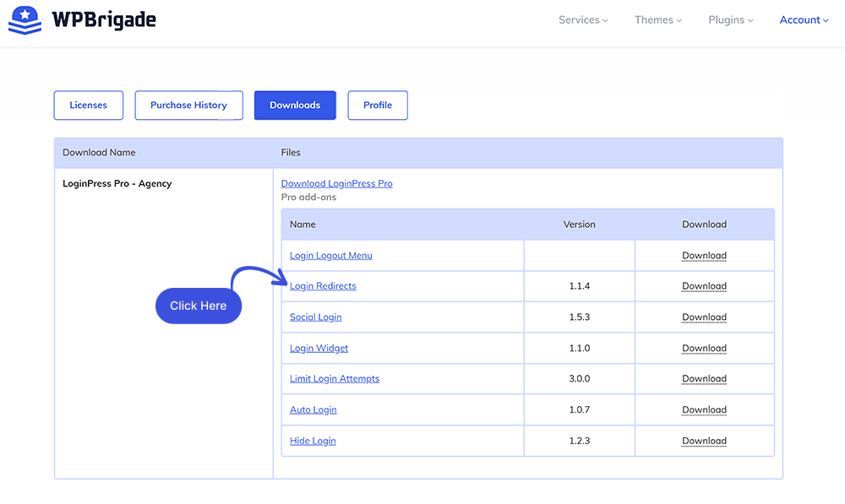The image size is (845, 504).
Task: Click the WPBrigade star logo icon
Action: click(x=25, y=20)
